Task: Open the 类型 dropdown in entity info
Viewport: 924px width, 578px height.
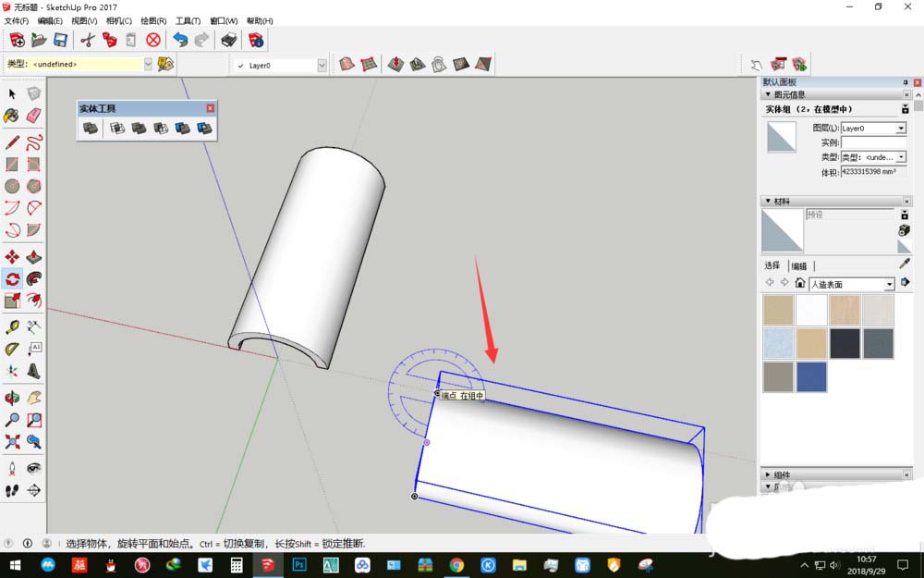Action: (900, 157)
